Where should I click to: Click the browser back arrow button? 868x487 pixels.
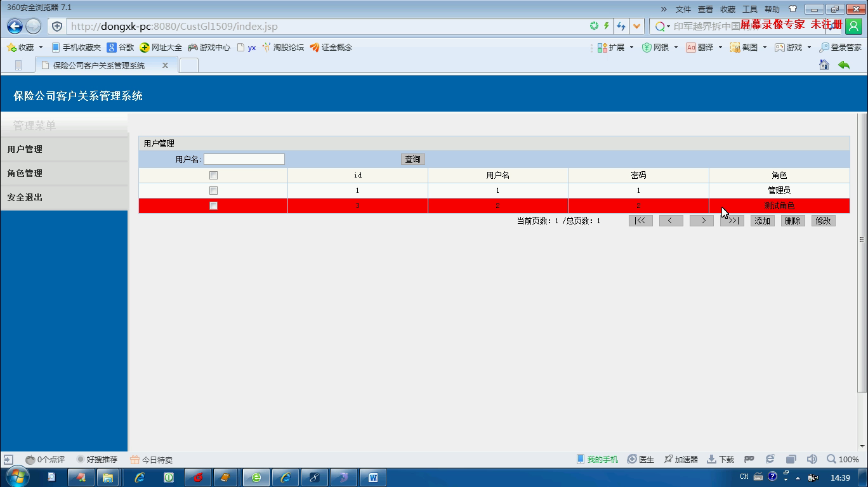(15, 26)
